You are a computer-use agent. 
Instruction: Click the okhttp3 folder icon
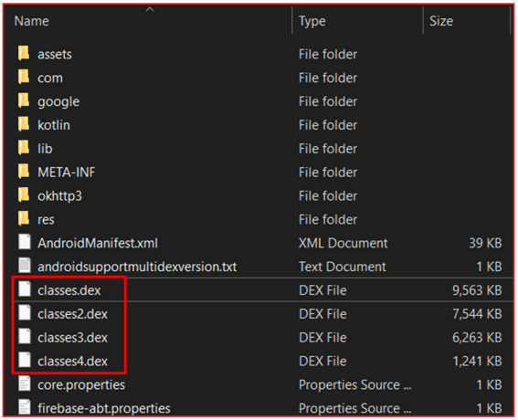point(24,195)
